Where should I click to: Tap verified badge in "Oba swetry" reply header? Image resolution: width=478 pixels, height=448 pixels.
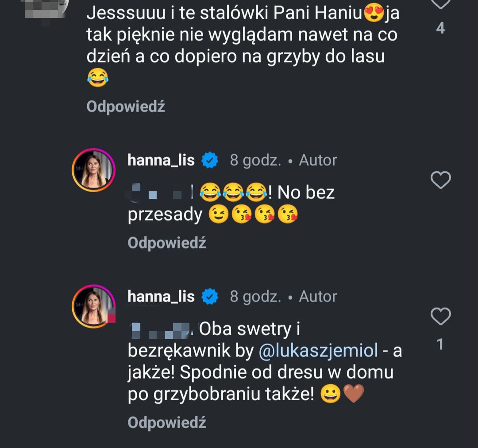point(210,297)
